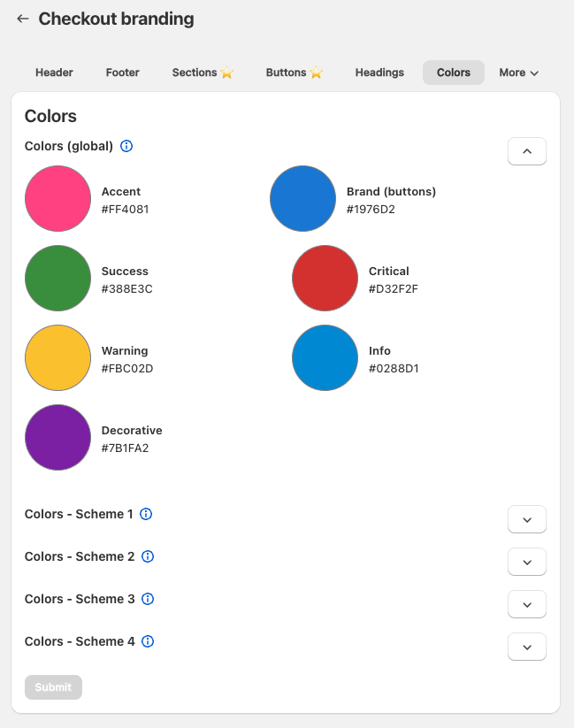Open the Scheme 4 info tooltip
This screenshot has width=574, height=728.
(147, 641)
